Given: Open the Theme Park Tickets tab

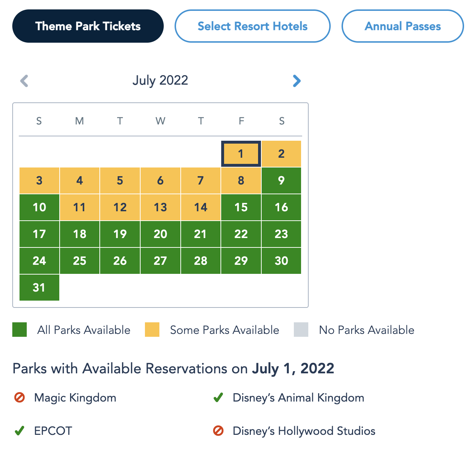Looking at the screenshot, I should [x=88, y=26].
